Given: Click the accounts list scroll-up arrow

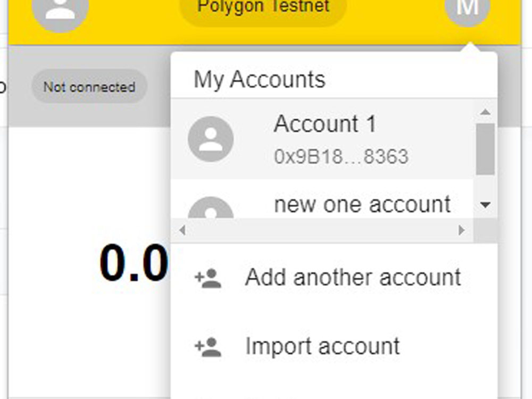Looking at the screenshot, I should tap(486, 112).
